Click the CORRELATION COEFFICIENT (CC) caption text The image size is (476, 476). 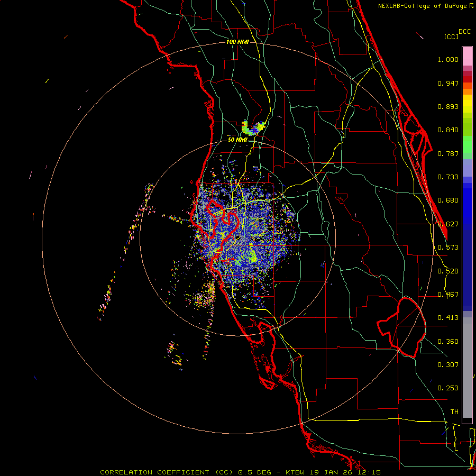pos(167,472)
